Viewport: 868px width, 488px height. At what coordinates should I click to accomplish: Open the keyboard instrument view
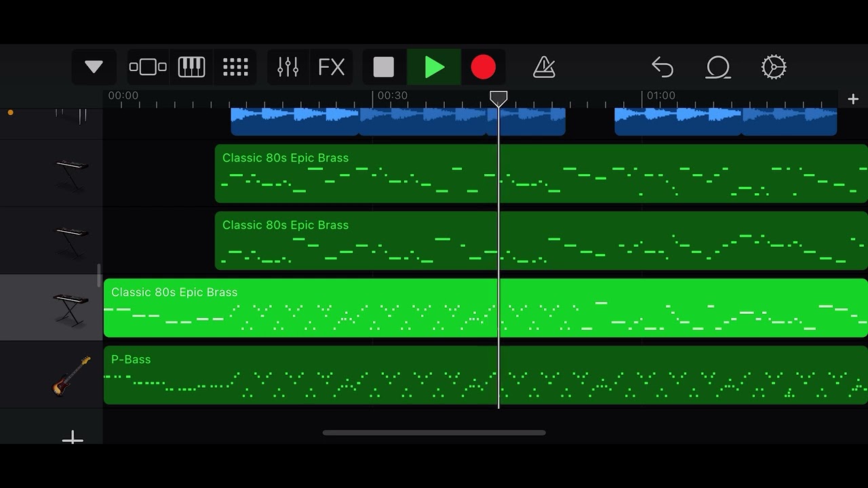[x=191, y=67]
